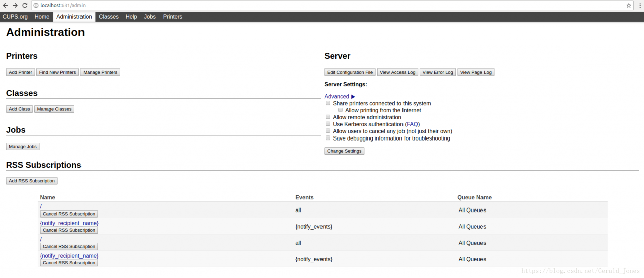644x278 pixels.
Task: View site information icon in address bar
Action: 36,5
